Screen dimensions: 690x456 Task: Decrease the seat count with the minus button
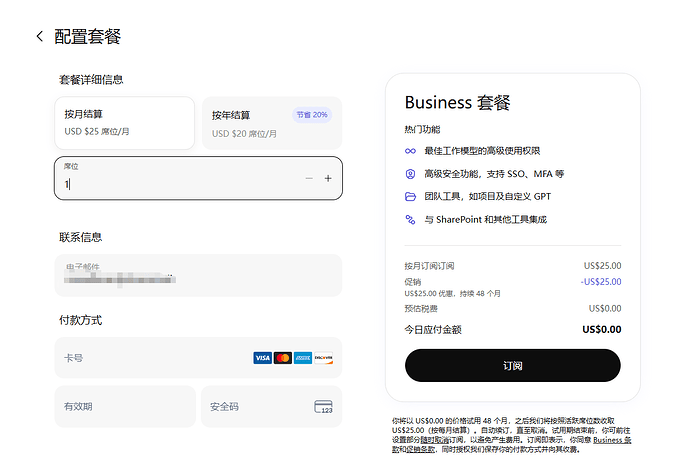[x=309, y=178]
